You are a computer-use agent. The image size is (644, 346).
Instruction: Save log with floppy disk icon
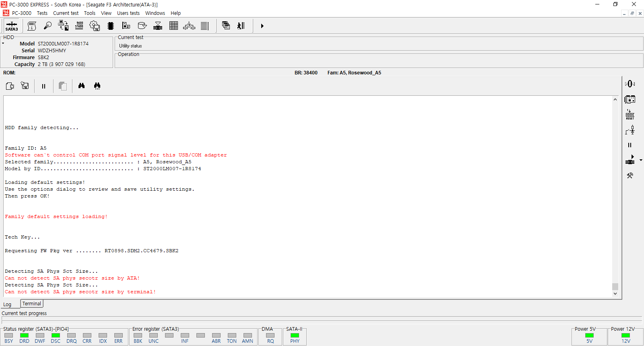(25, 86)
